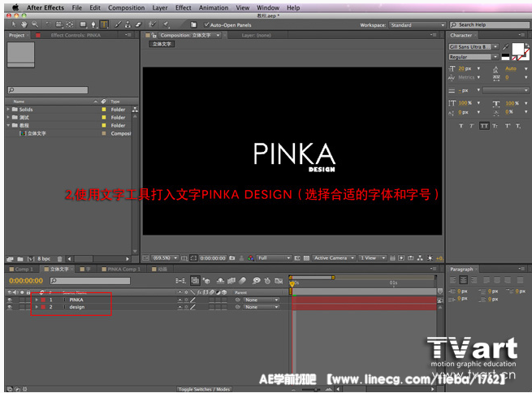This screenshot has height=393, width=532.
Task: Switch to Comp 1 timeline tab
Action: 24,270
